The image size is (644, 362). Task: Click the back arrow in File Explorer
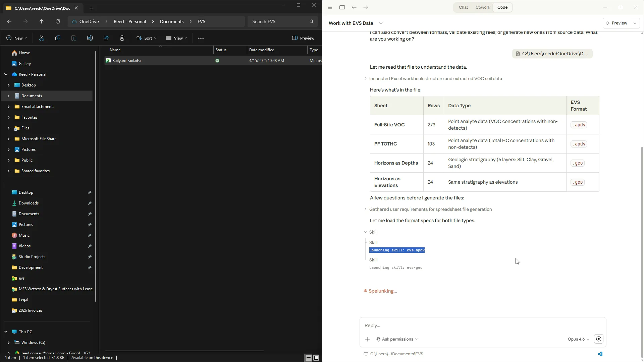point(9,21)
